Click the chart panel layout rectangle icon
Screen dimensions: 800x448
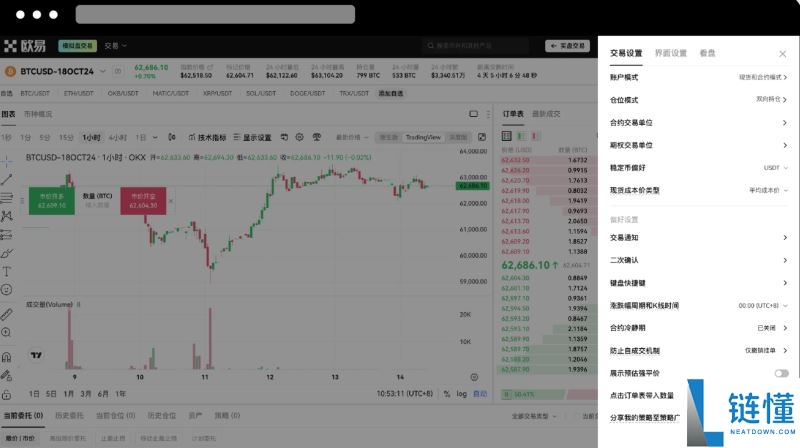point(473,114)
